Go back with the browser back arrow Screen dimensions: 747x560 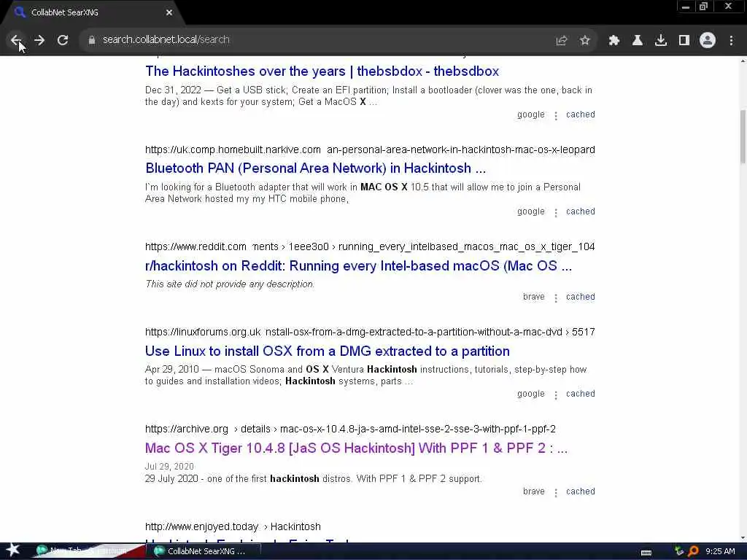tap(16, 40)
